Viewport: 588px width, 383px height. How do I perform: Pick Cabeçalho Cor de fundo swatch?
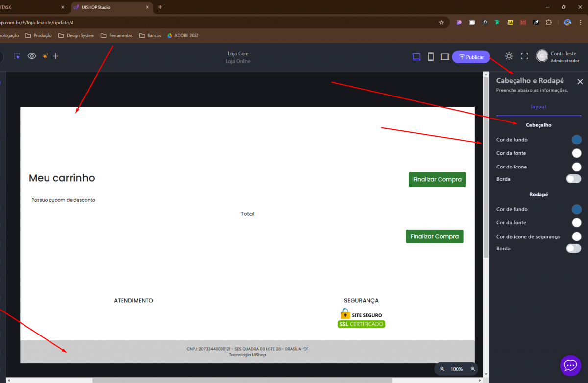(x=577, y=140)
